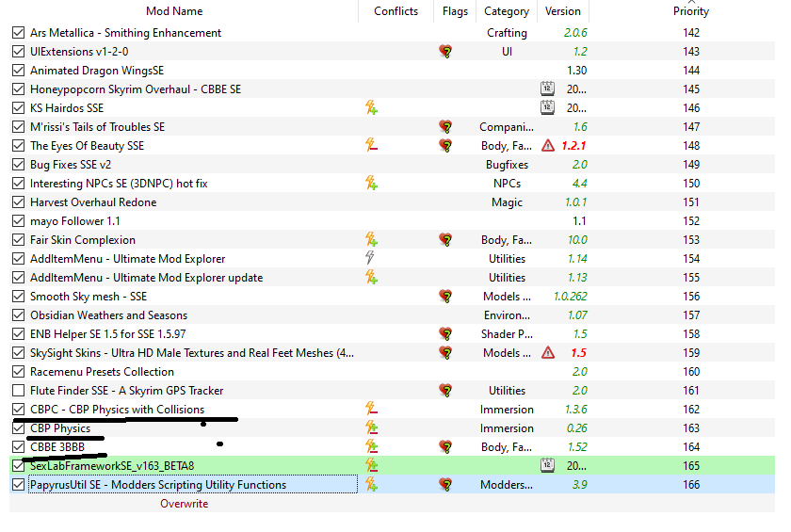791x532 pixels.
Task: Click version 4.4 of Interesting NPCs SE
Action: (579, 183)
